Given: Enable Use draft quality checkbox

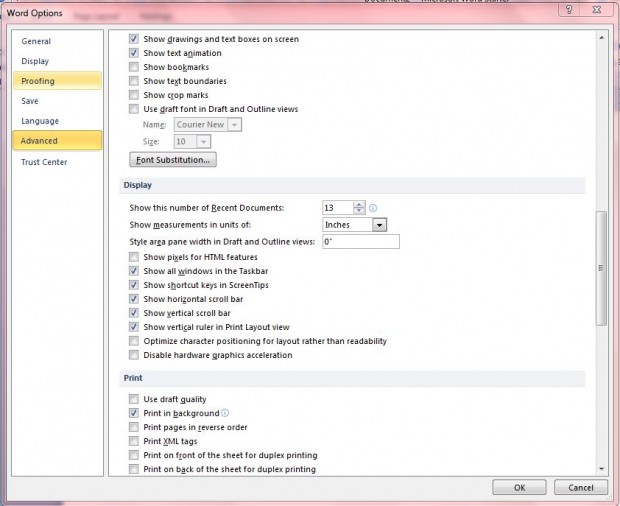Looking at the screenshot, I should point(134,399).
